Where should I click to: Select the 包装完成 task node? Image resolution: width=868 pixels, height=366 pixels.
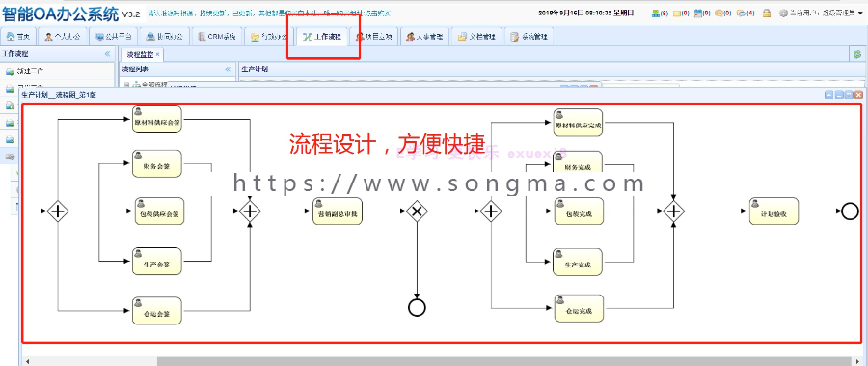(x=579, y=211)
